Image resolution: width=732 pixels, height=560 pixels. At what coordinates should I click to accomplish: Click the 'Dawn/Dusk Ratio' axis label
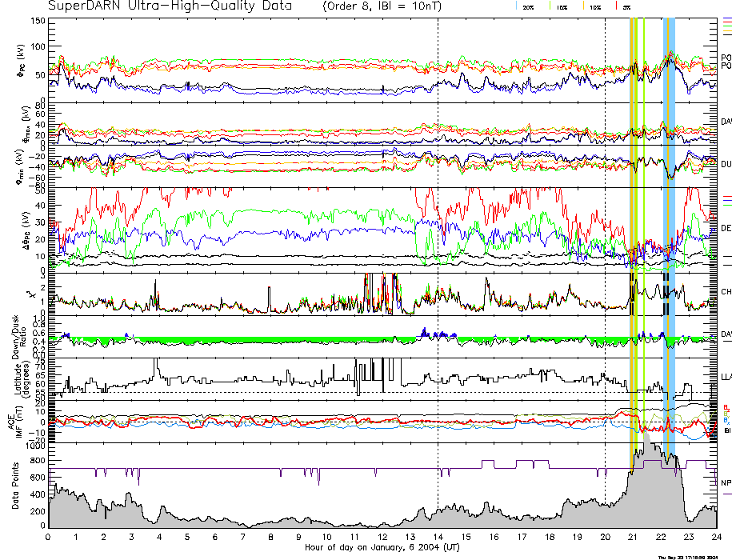(x=18, y=337)
